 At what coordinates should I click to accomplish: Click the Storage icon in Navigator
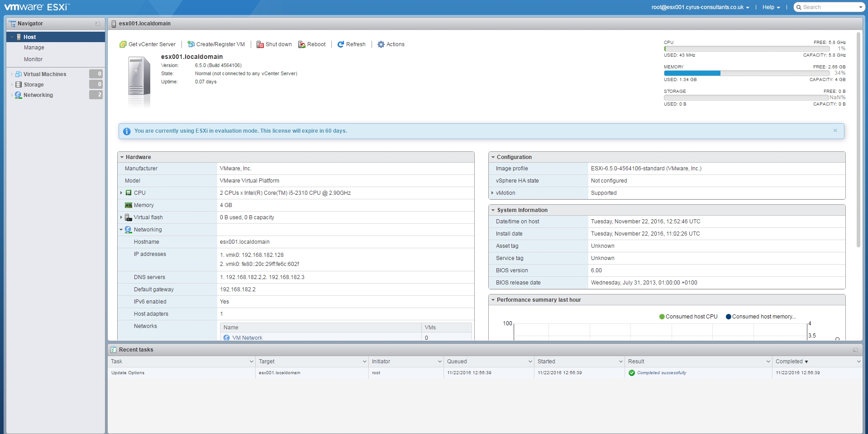coord(19,85)
